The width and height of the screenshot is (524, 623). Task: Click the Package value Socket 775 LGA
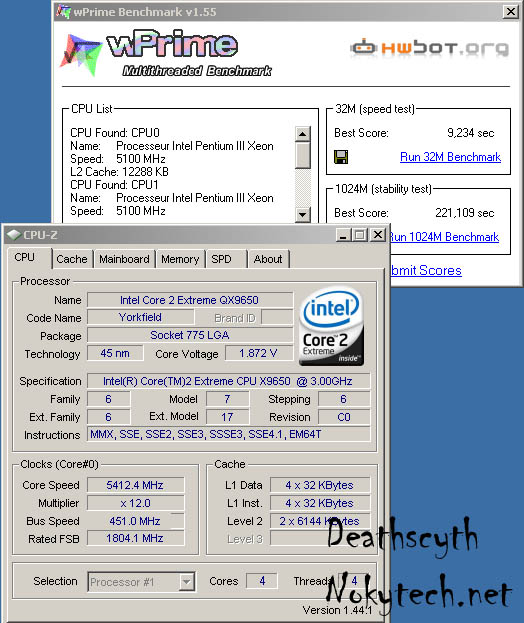pyautogui.click(x=190, y=335)
